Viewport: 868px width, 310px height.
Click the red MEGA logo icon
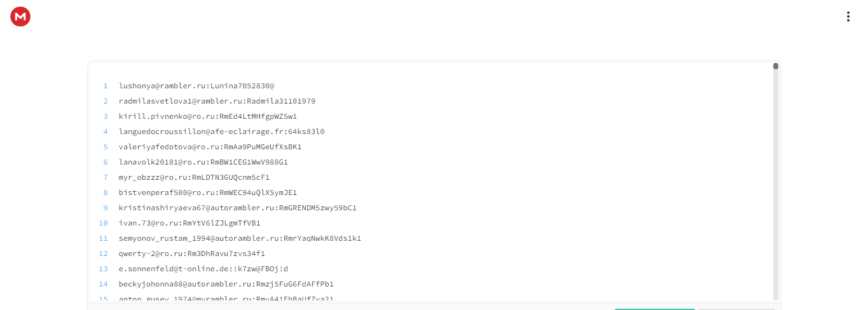coord(20,17)
